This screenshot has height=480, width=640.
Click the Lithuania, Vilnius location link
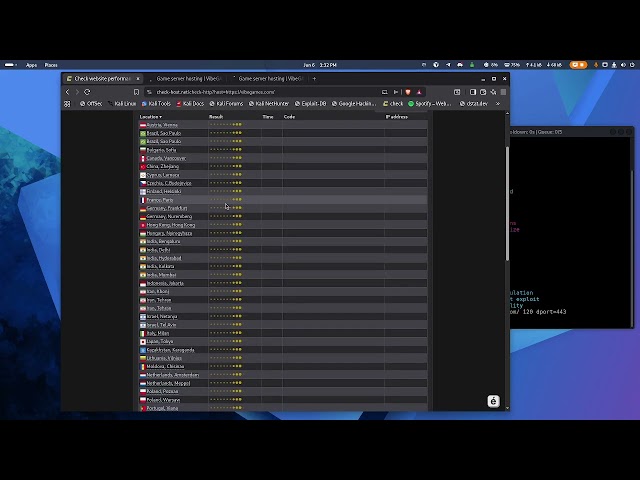coord(164,358)
